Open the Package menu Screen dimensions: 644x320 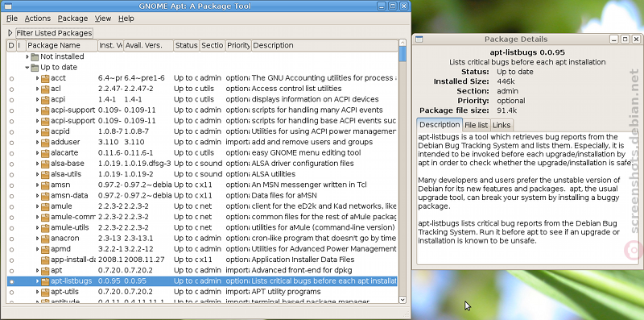[72, 18]
